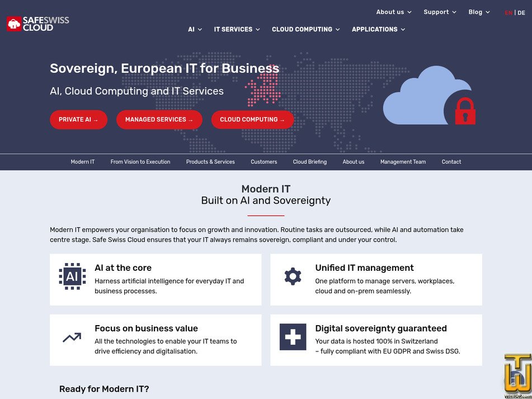The width and height of the screenshot is (532, 399).
Task: Open the IT Services dropdown menu
Action: point(237,29)
